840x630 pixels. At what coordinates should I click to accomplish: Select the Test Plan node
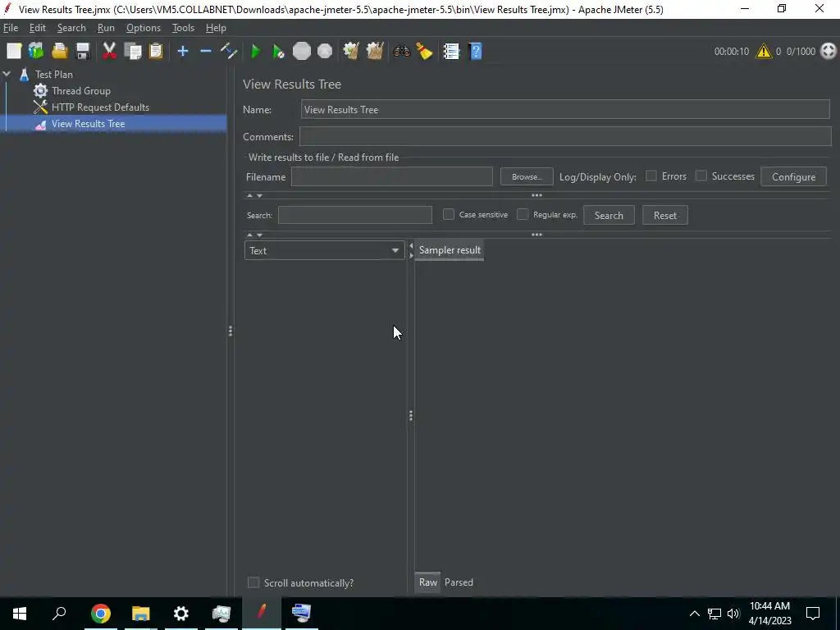click(53, 75)
